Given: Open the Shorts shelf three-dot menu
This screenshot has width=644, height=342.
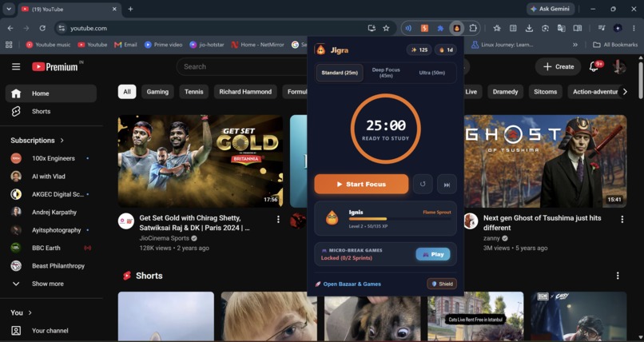Looking at the screenshot, I should point(618,276).
